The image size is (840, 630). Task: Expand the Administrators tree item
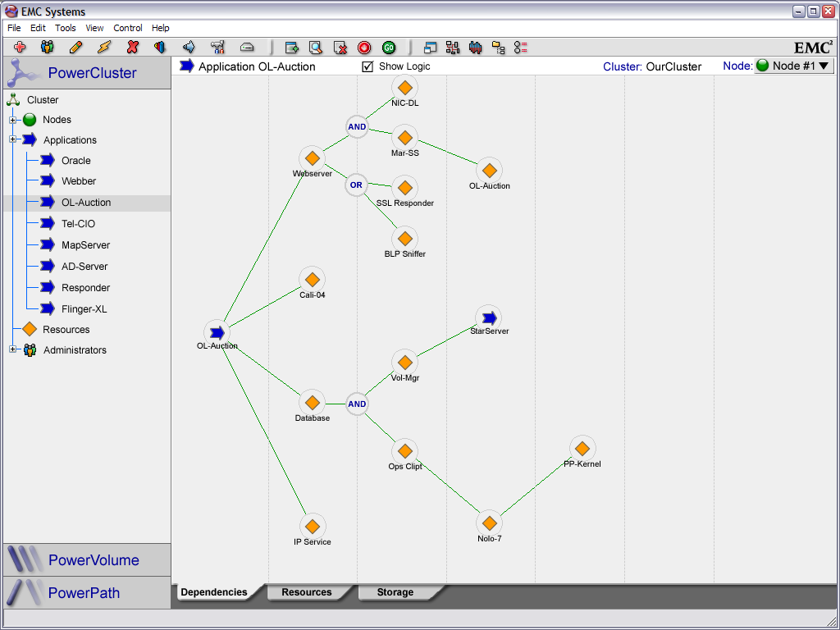click(13, 349)
